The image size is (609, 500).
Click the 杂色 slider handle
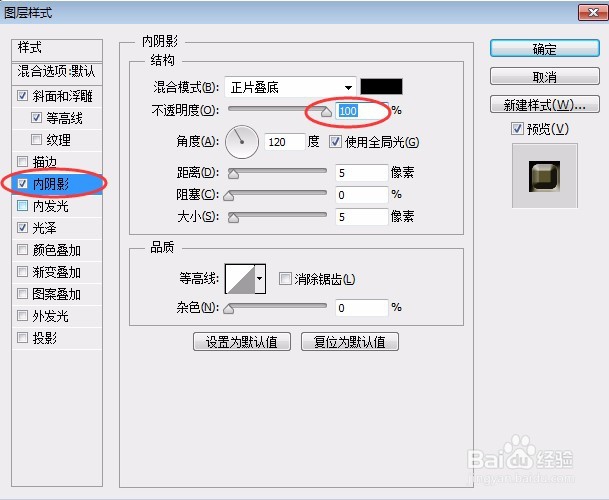coord(229,309)
